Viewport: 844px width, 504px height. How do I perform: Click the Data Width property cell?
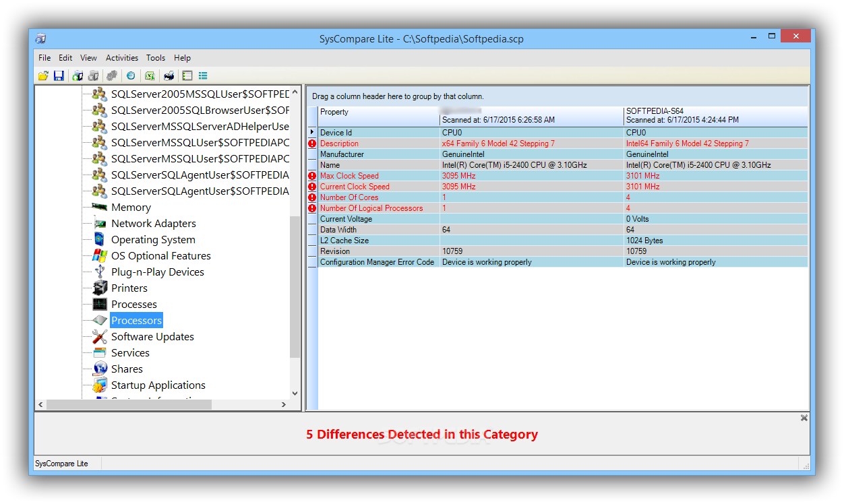point(379,230)
